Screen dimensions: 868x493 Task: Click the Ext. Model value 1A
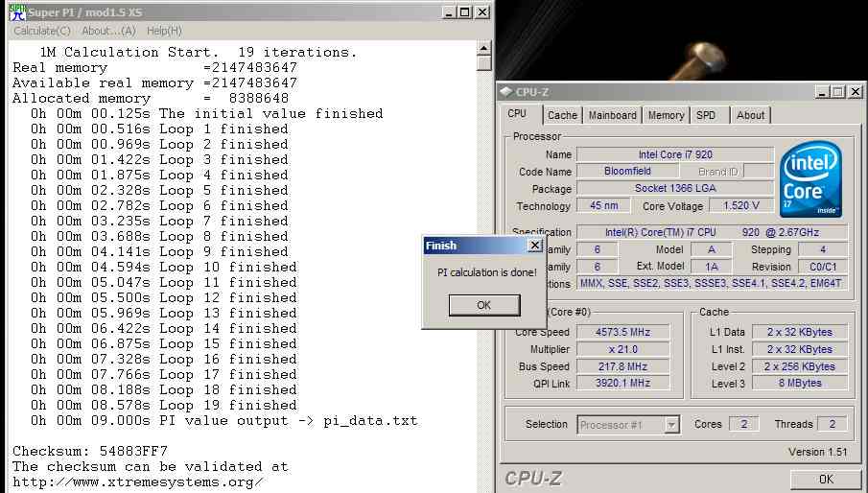[712, 267]
